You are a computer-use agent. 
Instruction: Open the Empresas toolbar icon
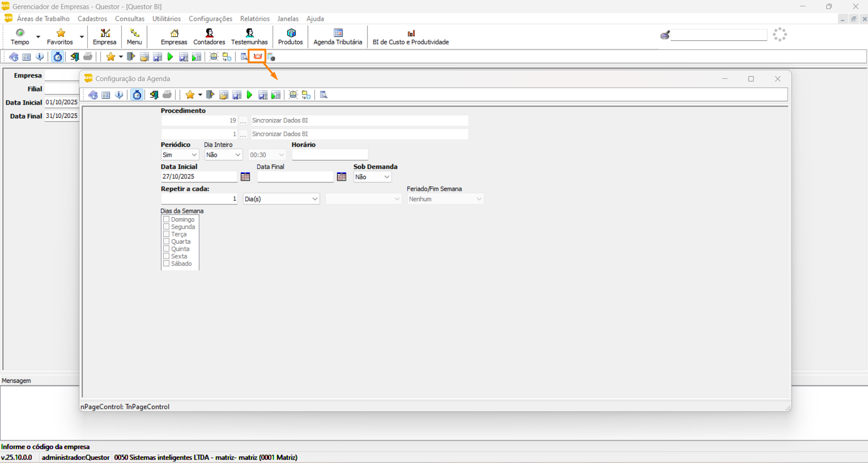[x=174, y=36]
